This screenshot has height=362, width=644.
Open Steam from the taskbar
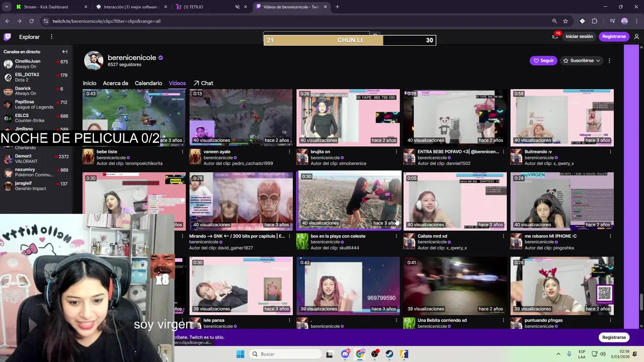coord(389,354)
